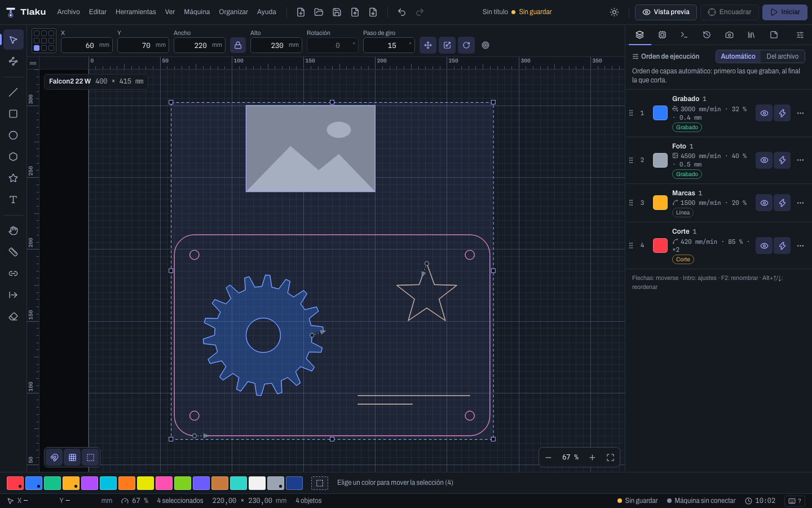Image resolution: width=812 pixels, height=508 pixels.
Task: Click the Paso de giro field
Action: [389, 45]
